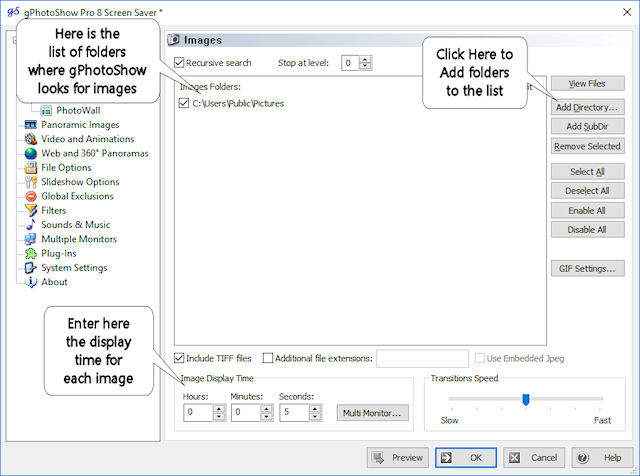Viewport: 640px width, 476px height.
Task: Open Web and 360° Panoramas section
Action: tap(95, 153)
